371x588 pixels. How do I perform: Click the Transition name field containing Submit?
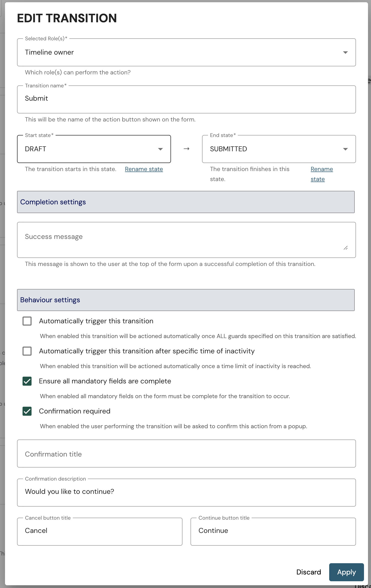point(186,99)
